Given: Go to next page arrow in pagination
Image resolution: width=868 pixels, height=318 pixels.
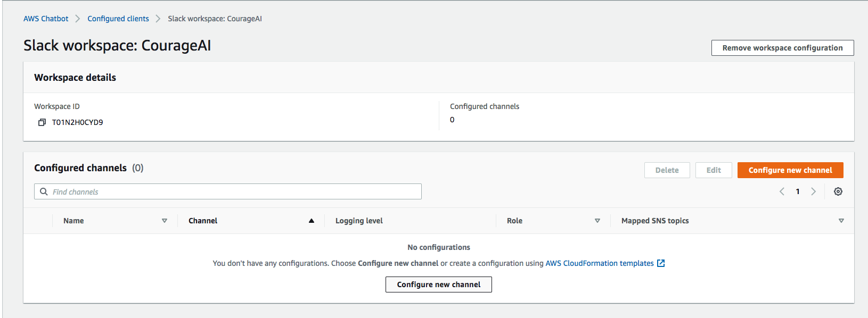Looking at the screenshot, I should (813, 191).
